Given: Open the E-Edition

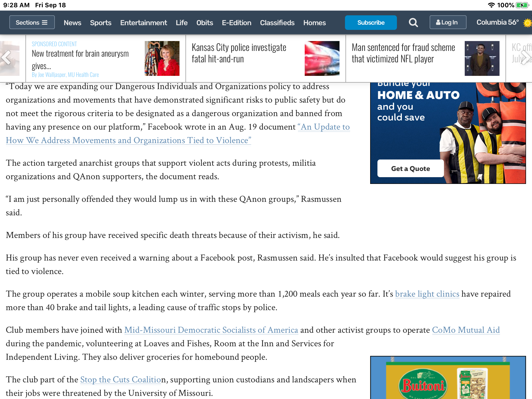Looking at the screenshot, I should point(236,23).
